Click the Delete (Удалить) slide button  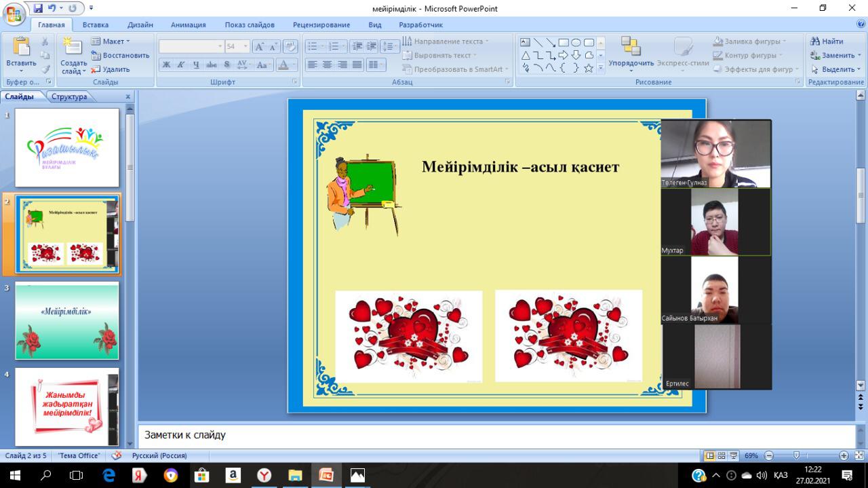tap(111, 69)
